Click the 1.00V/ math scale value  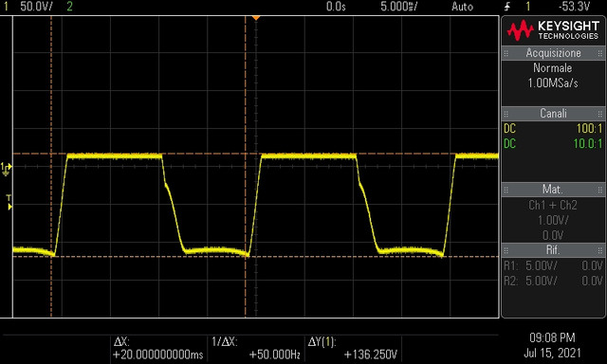point(553,220)
